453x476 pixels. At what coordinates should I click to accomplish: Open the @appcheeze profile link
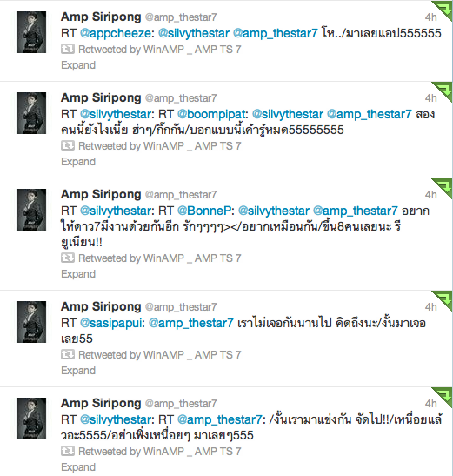tap(116, 33)
